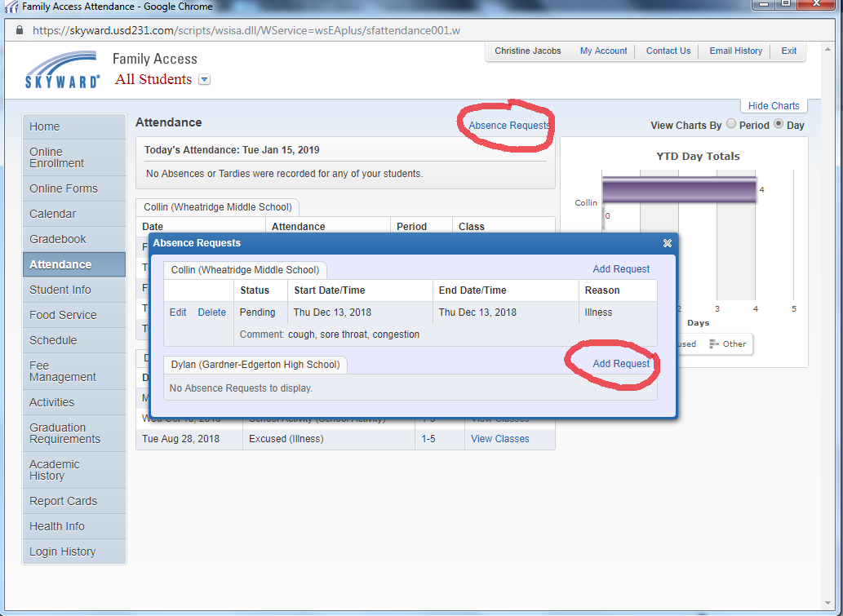The height and width of the screenshot is (616, 843).
Task: Click the Contact Us link
Action: [668, 51]
